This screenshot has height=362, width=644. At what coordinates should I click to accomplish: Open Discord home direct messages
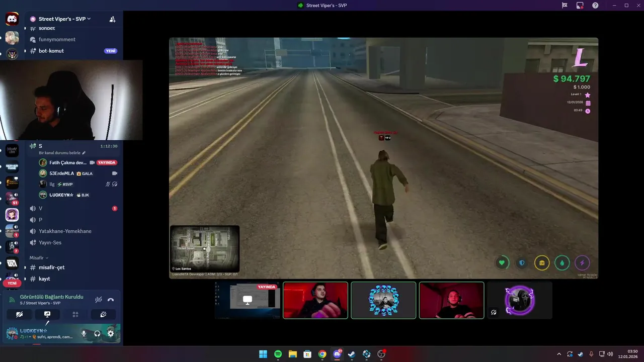(x=12, y=19)
